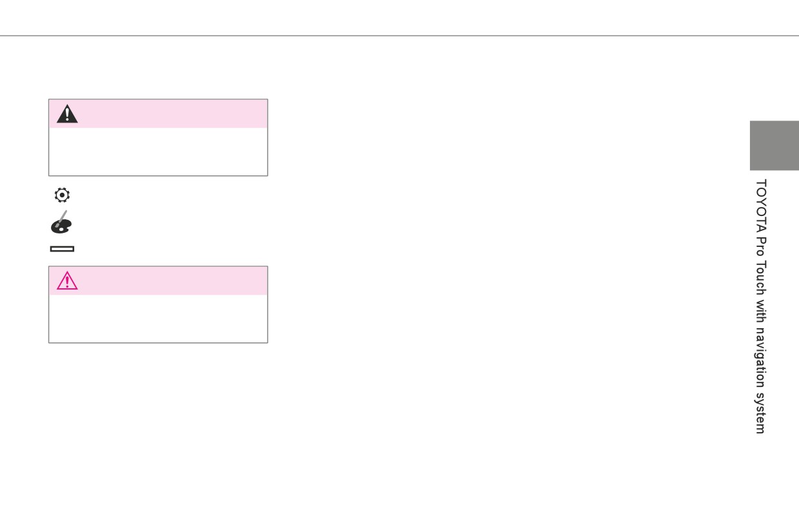Click the solid black warning triangle icon
This screenshot has height=532, width=799.
[67, 114]
